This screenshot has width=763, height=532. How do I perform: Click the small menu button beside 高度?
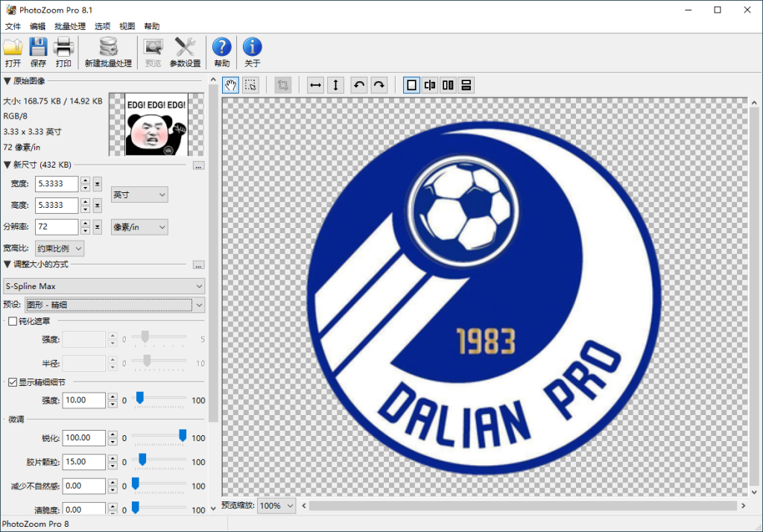pyautogui.click(x=98, y=206)
